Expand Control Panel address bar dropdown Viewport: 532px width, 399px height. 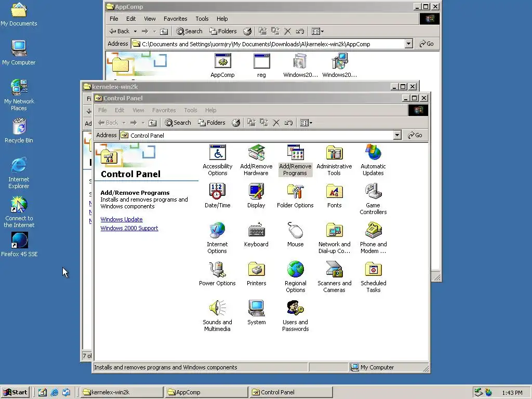point(397,135)
